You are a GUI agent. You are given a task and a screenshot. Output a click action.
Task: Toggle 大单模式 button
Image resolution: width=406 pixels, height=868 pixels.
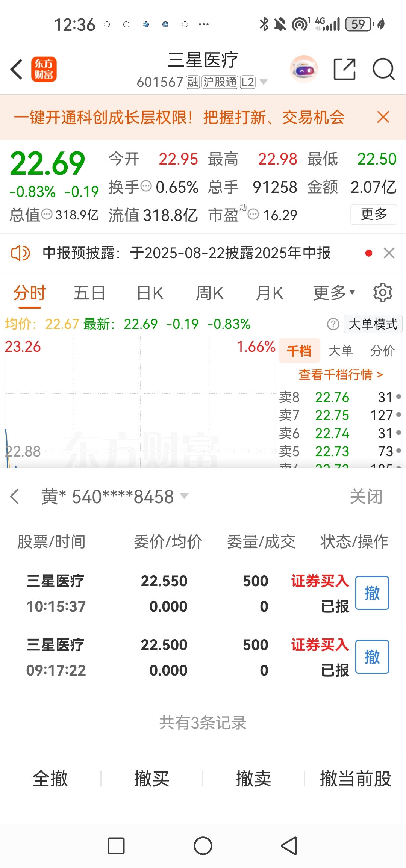373,324
